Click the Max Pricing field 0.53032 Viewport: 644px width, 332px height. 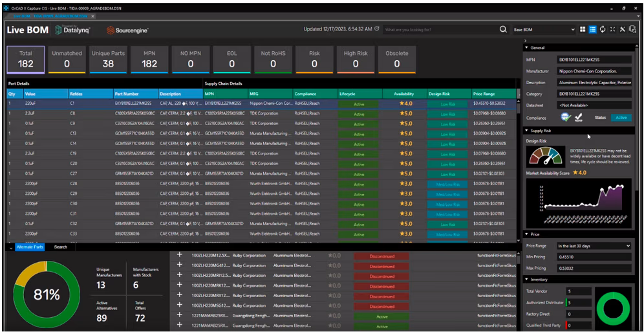click(x=594, y=269)
